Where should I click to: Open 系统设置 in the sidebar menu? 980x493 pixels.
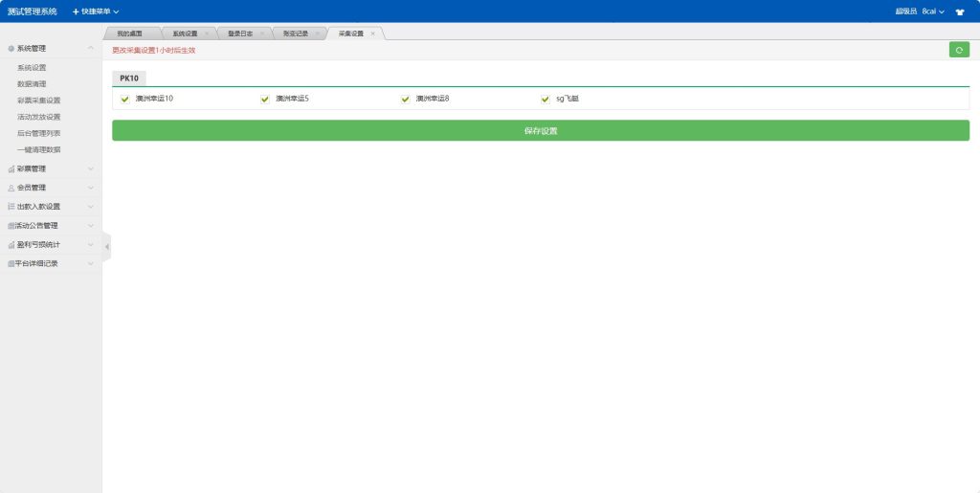point(32,67)
